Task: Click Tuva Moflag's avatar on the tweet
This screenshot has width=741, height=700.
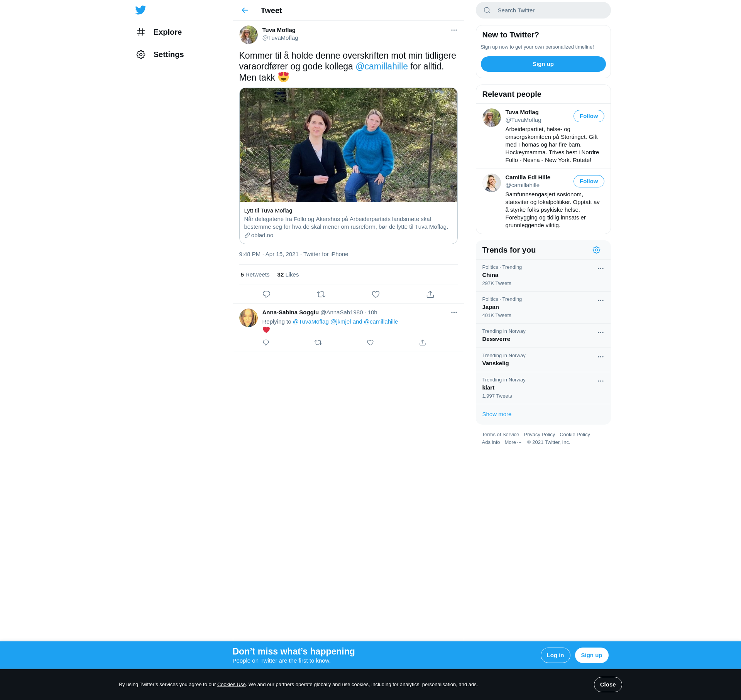Action: click(249, 35)
